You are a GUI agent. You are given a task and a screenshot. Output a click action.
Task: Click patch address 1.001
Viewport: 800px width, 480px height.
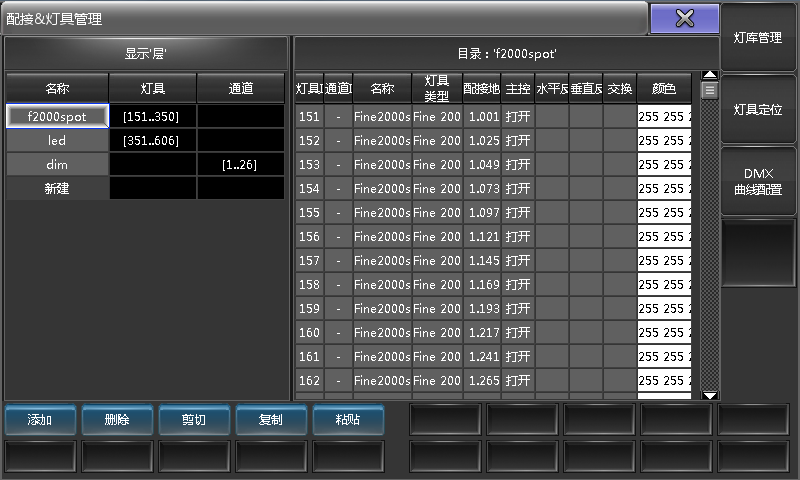(483, 116)
